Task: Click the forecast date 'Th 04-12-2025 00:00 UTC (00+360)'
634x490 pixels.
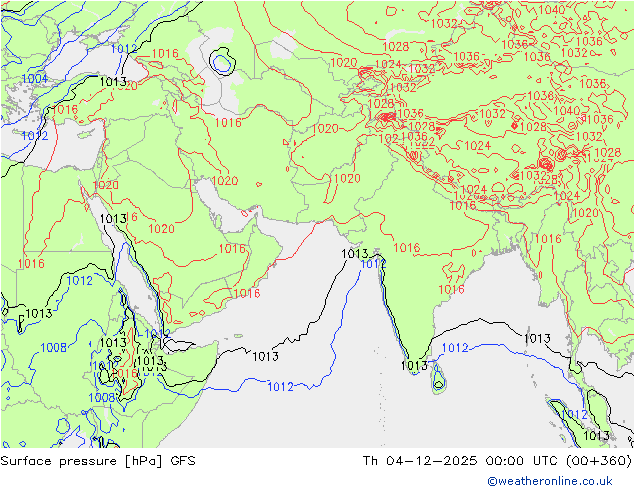Action: (497, 461)
